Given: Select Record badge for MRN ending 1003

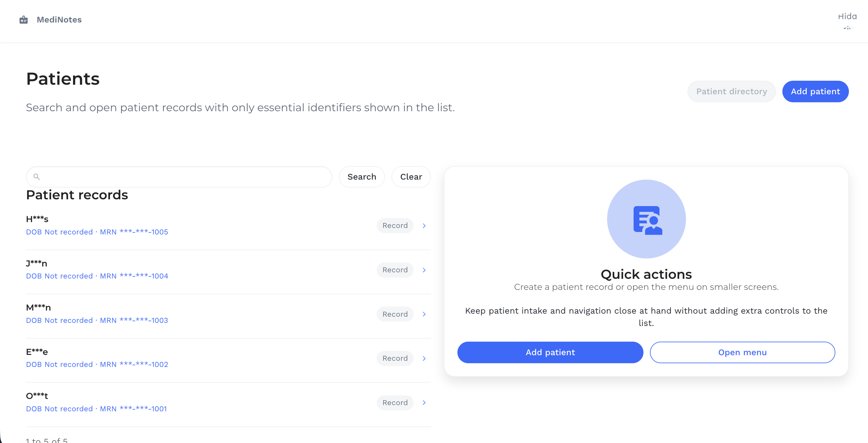Looking at the screenshot, I should [x=395, y=314].
